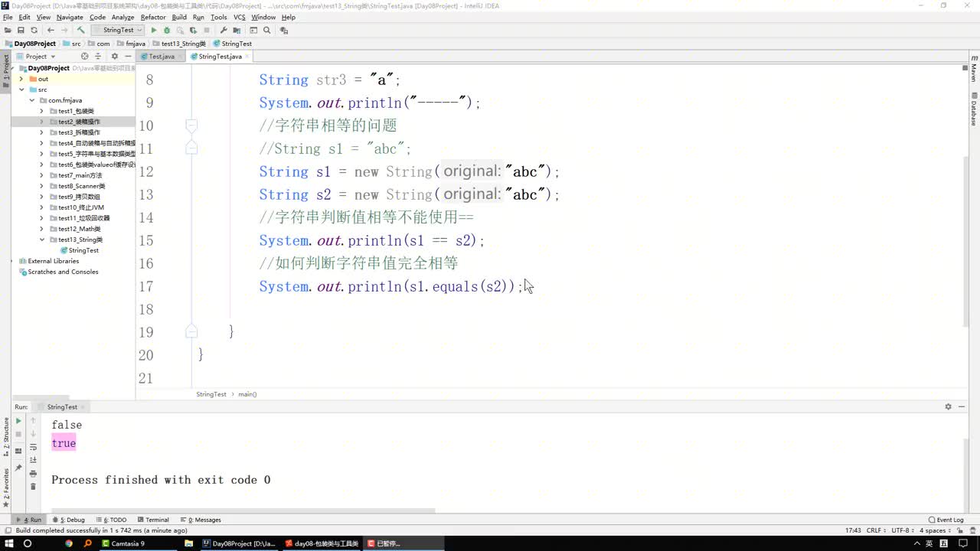Image resolution: width=980 pixels, height=551 pixels.
Task: Clear Run console with trash icon
Action: 33,487
